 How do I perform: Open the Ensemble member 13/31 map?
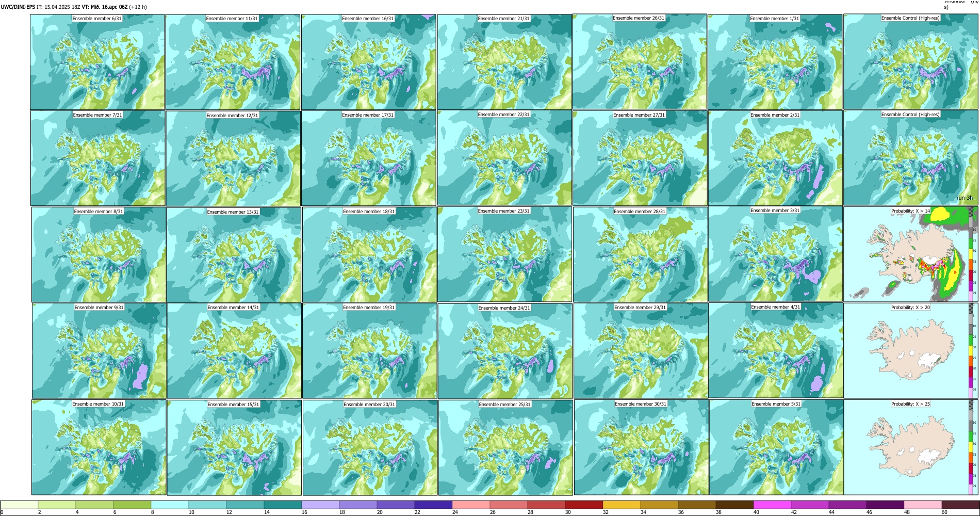click(x=234, y=255)
